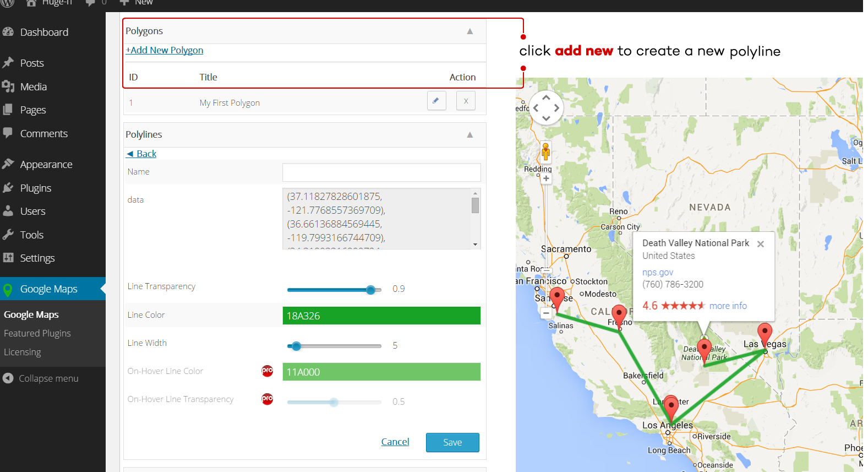This screenshot has height=472, width=868.
Task: Click the polyline Name input field
Action: point(381,172)
